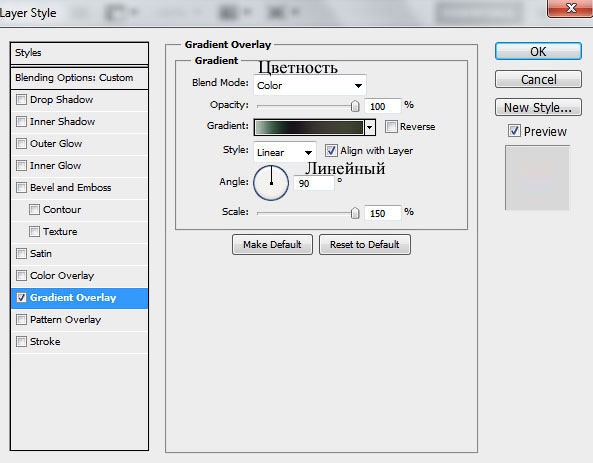Click the Opacity slider handle

355,106
